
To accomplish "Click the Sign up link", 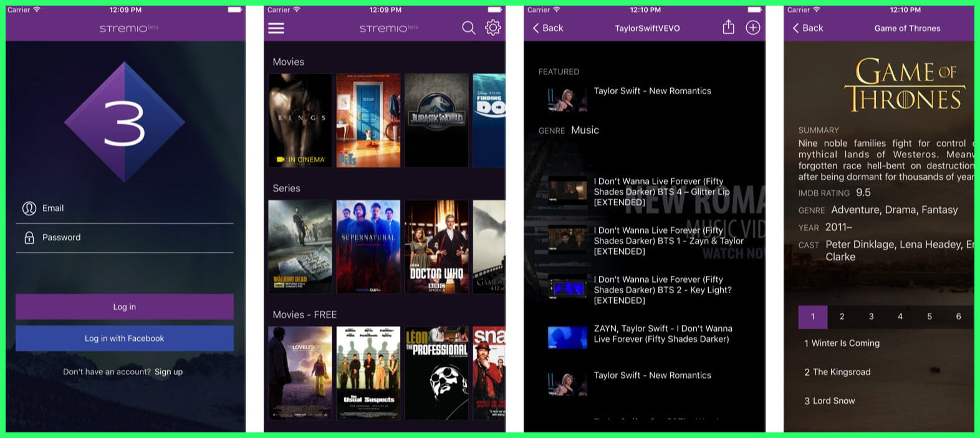I will click(169, 372).
